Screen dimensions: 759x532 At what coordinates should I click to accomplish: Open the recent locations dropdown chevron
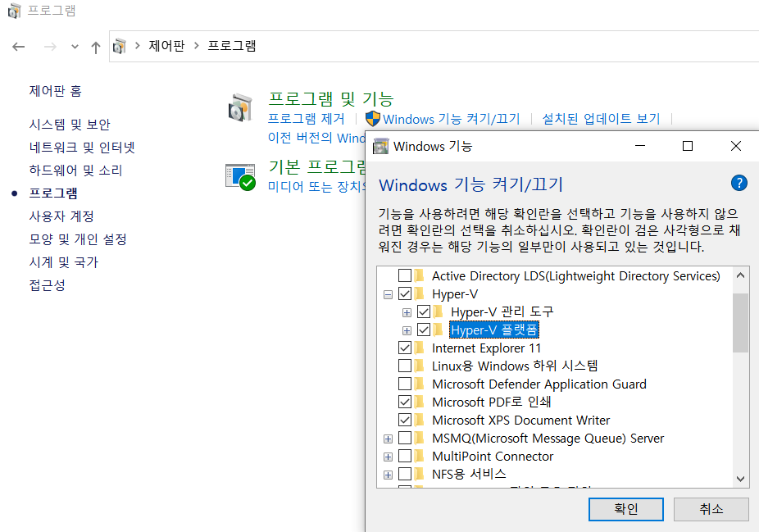pyautogui.click(x=75, y=47)
